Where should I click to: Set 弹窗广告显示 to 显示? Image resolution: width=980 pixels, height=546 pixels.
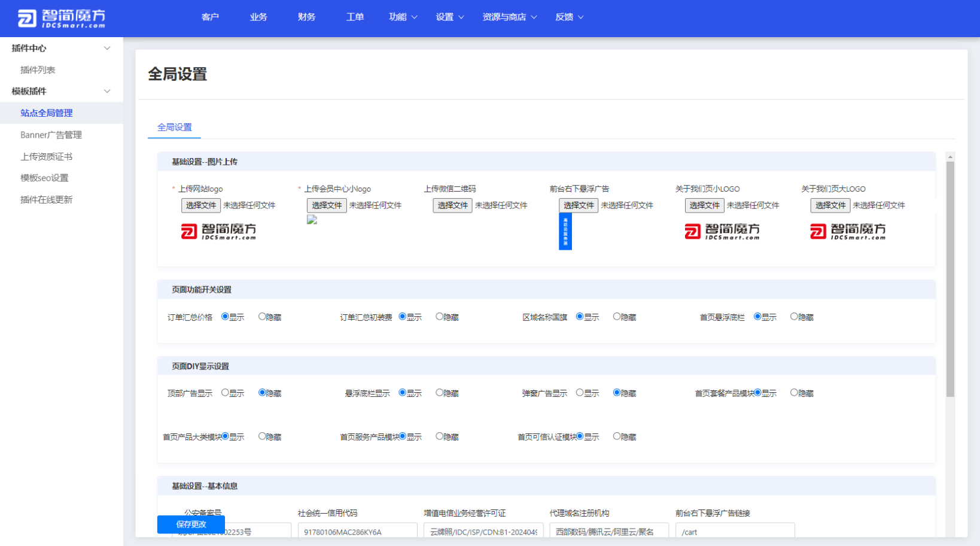580,393
